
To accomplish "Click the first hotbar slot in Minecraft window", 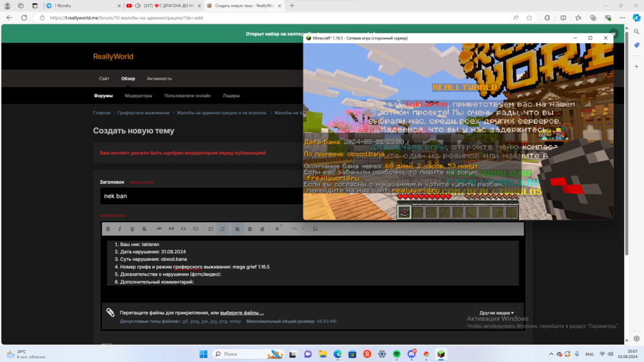I will tap(404, 212).
